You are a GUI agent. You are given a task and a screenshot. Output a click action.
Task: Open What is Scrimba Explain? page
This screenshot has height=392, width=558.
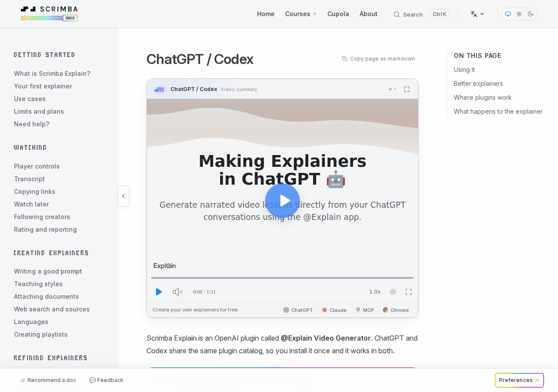click(x=52, y=74)
